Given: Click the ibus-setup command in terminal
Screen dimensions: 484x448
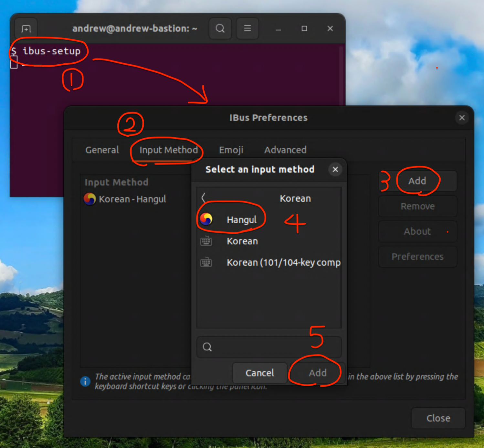Looking at the screenshot, I should 52,51.
